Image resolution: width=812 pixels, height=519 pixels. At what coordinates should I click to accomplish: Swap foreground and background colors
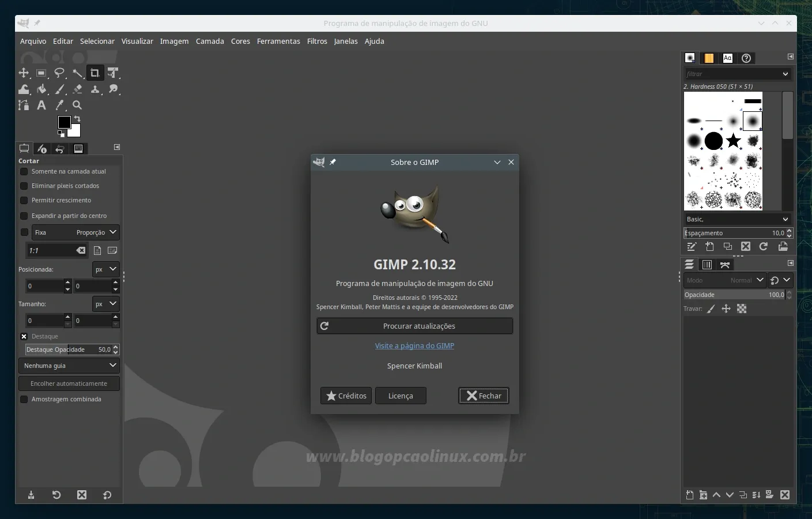tap(77, 119)
